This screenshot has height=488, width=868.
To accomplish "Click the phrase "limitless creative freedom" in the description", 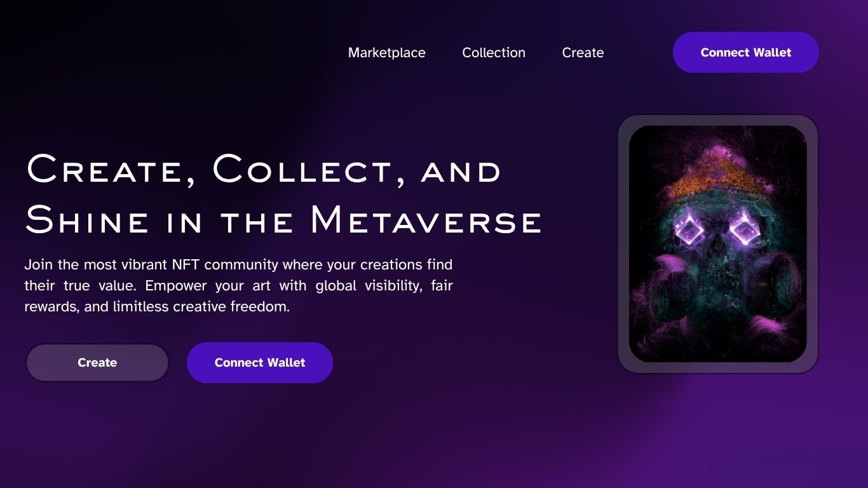I will pos(200,307).
